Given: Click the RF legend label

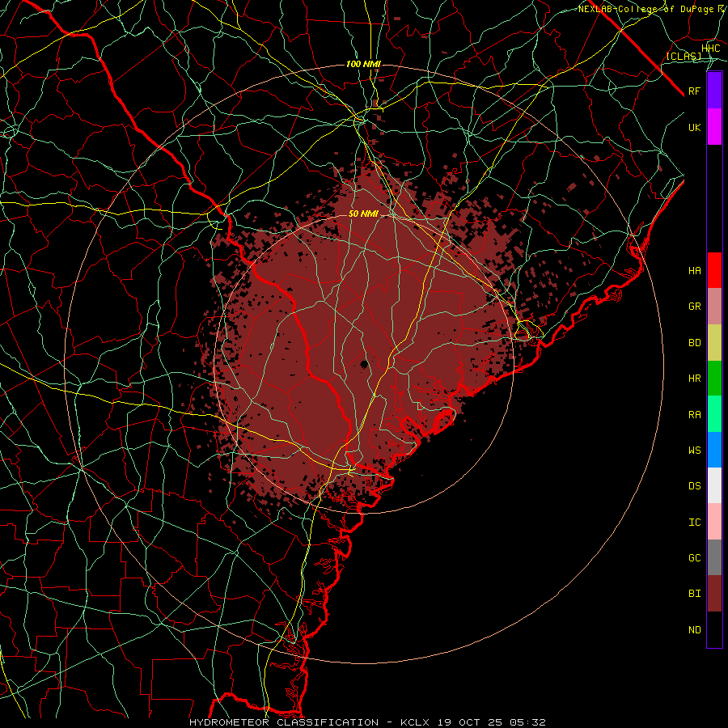Looking at the screenshot, I should [695, 91].
